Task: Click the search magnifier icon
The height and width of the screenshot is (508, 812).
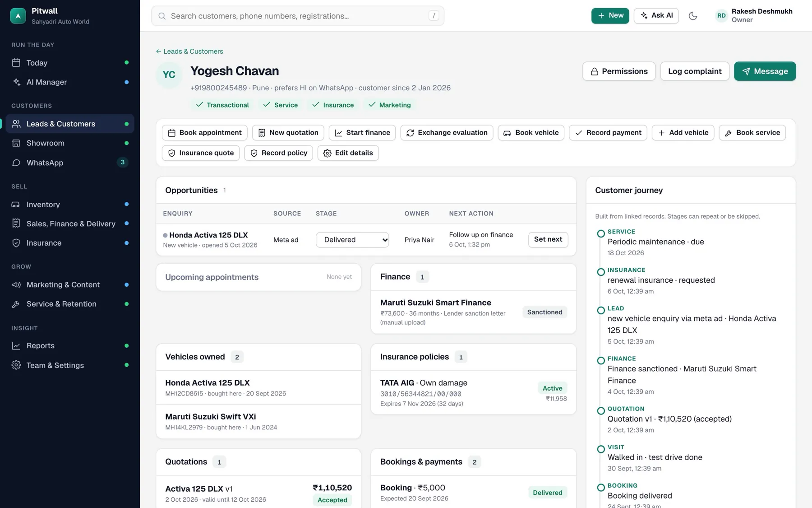Action: (x=162, y=16)
